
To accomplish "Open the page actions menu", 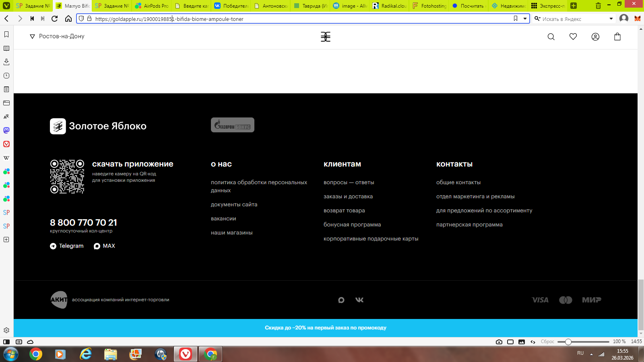I will click(x=533, y=342).
